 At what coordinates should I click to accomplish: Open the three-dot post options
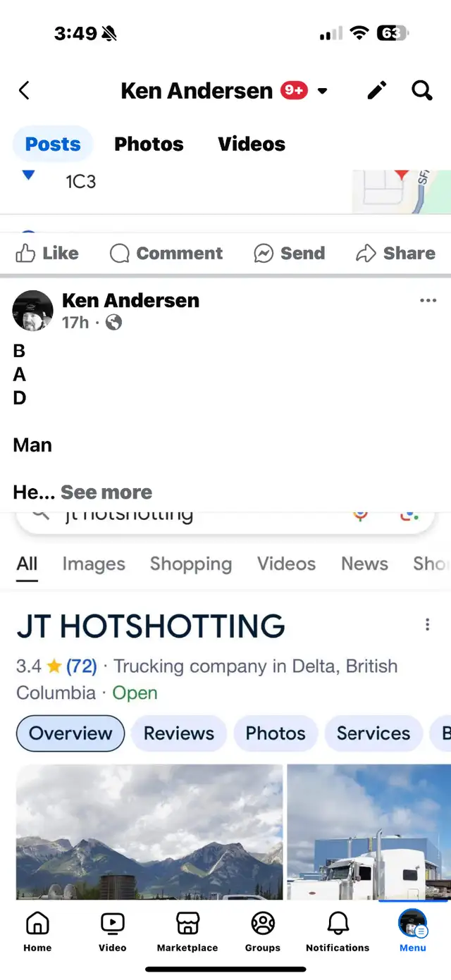(428, 301)
